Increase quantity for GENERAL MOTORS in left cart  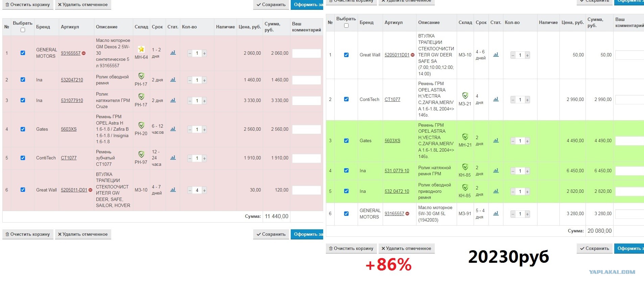204,53
